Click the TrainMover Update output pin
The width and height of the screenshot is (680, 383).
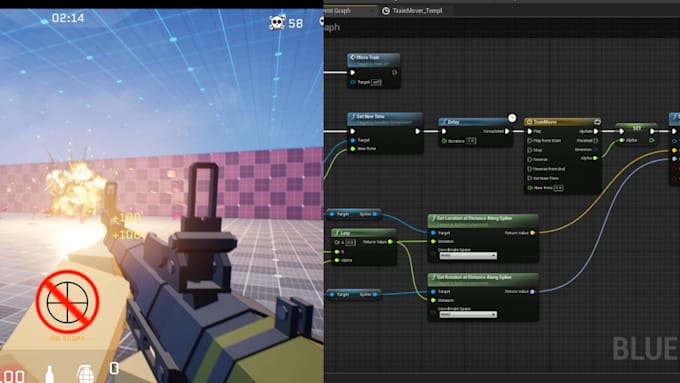(x=596, y=131)
